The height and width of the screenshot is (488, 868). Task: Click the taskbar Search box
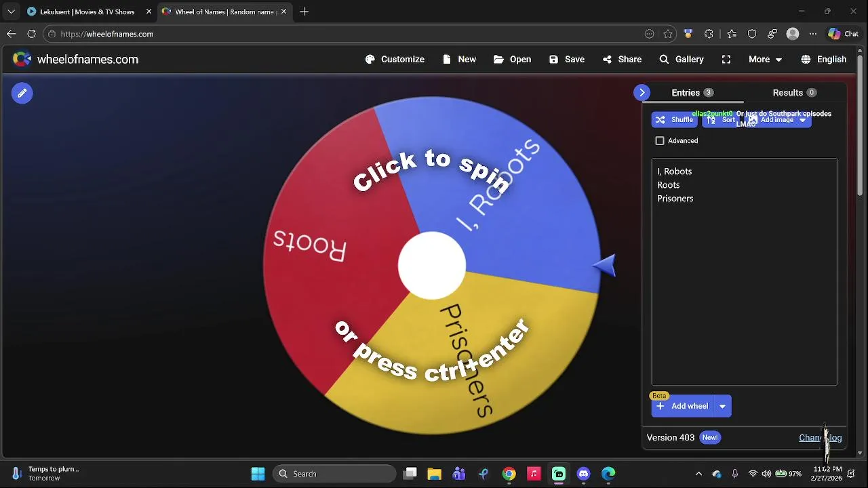[334, 474]
